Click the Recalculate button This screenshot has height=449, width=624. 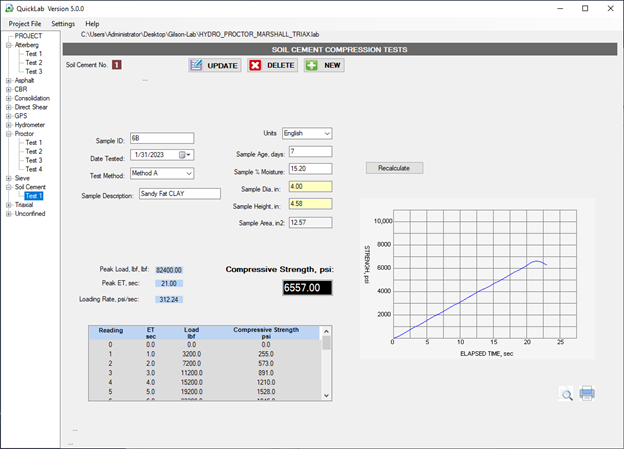click(x=394, y=168)
